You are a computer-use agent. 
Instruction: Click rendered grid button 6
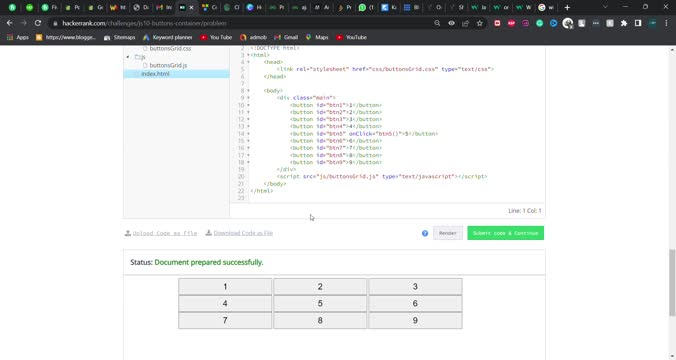(x=415, y=304)
